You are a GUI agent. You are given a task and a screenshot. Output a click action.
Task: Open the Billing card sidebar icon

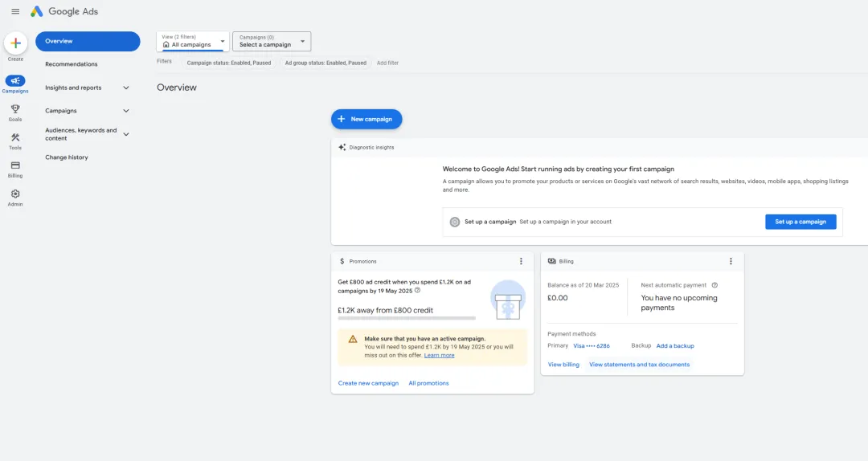coord(15,165)
